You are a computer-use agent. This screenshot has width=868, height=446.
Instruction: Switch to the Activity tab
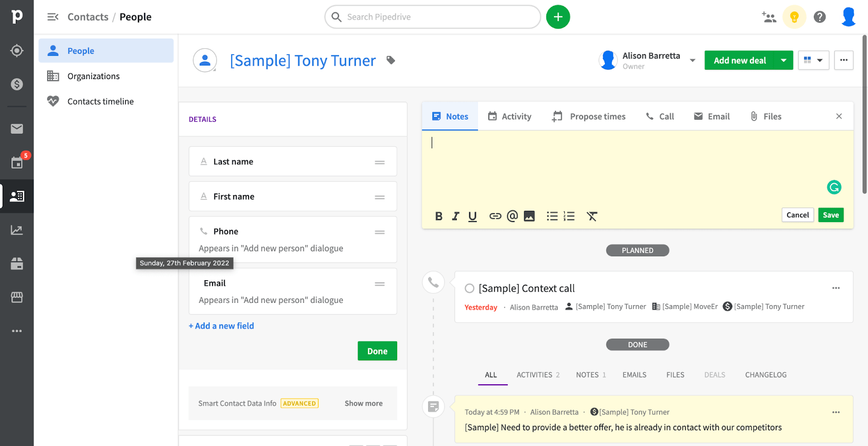[x=509, y=116]
